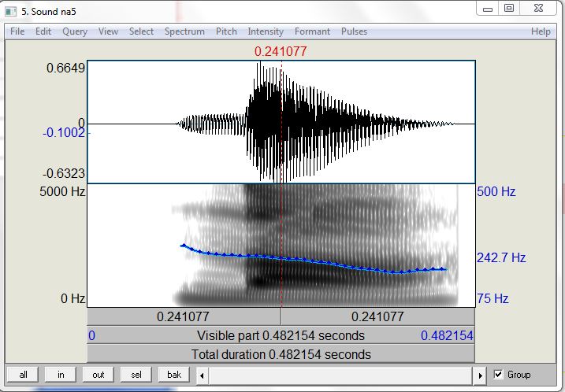Open the Select menu
Screen dimensions: 565x392
click(141, 31)
